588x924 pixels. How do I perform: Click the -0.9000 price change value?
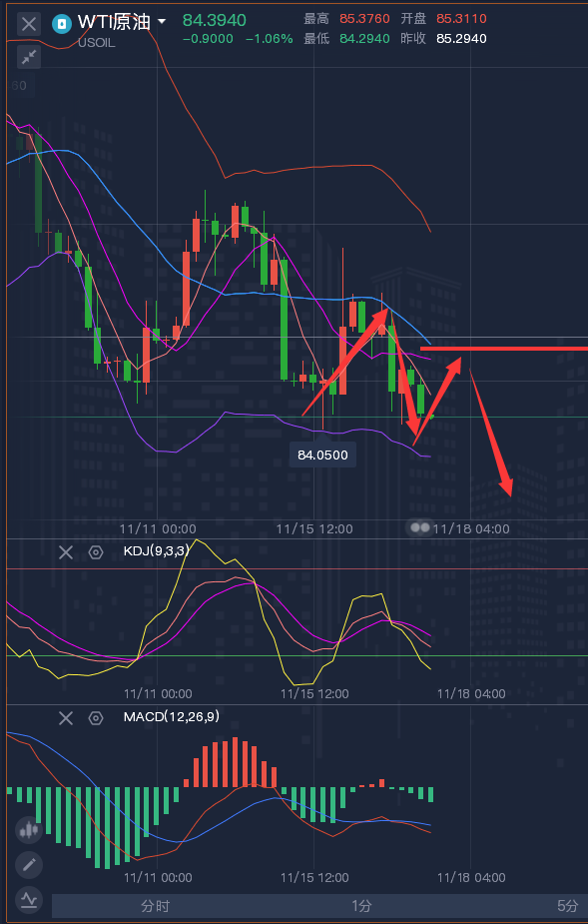click(208, 39)
